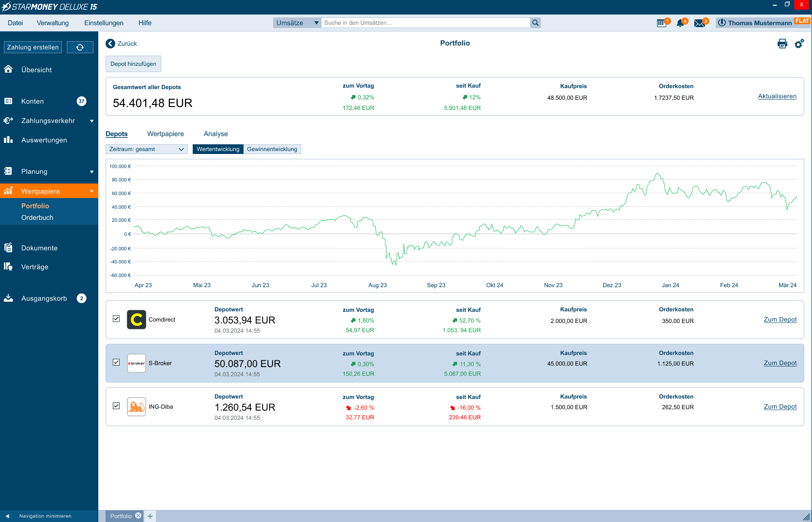Image resolution: width=812 pixels, height=522 pixels.
Task: Click the Planung sidebar icon
Action: (8, 171)
